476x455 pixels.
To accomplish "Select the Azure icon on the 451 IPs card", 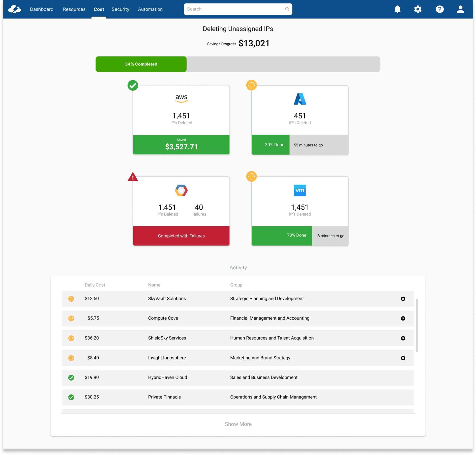I will 300,99.
